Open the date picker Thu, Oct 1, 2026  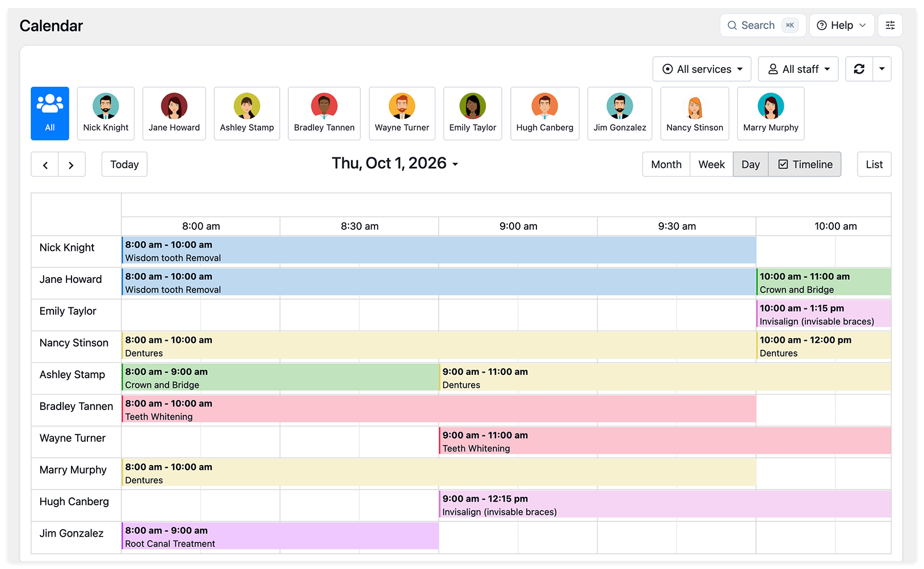point(395,163)
